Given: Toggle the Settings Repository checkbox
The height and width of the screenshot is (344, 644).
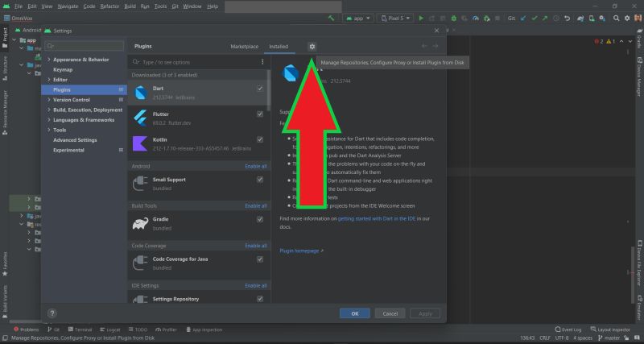Looking at the screenshot, I should (259, 299).
